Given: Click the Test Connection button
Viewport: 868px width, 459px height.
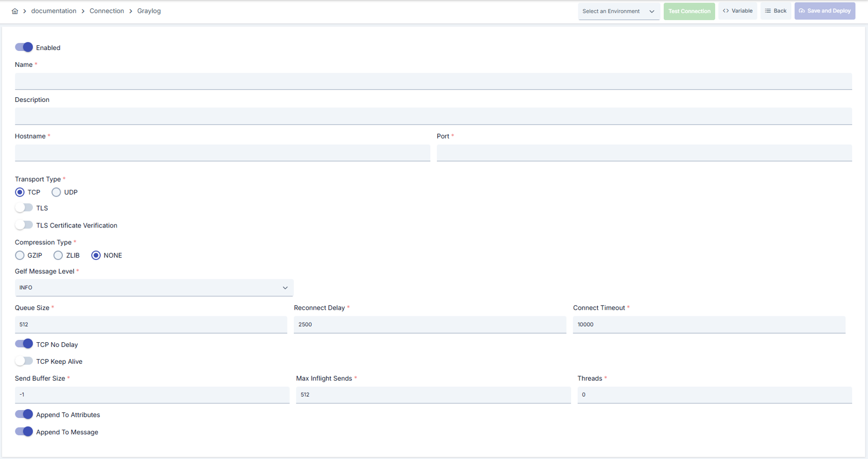Looking at the screenshot, I should pos(689,11).
